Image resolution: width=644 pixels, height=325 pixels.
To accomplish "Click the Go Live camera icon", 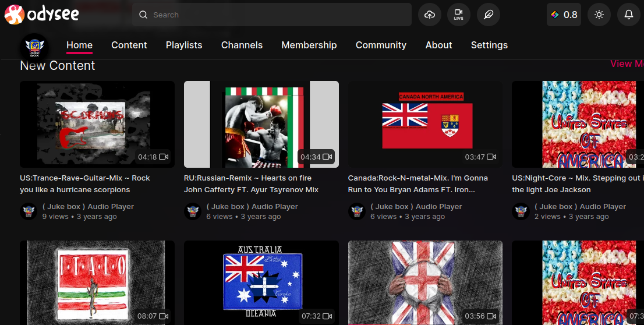I will [x=459, y=15].
